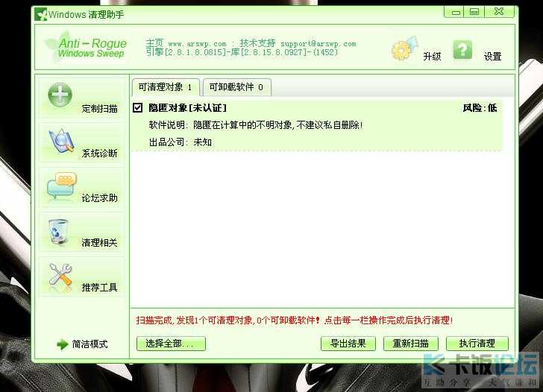
Task: Click the Anti-Rogue Windows Sweep logo
Action: coord(86,48)
